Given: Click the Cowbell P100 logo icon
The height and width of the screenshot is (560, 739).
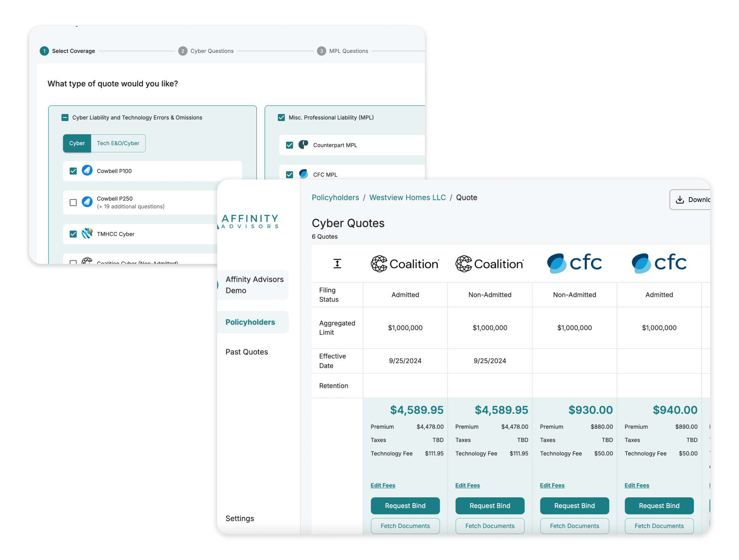Looking at the screenshot, I should point(87,171).
